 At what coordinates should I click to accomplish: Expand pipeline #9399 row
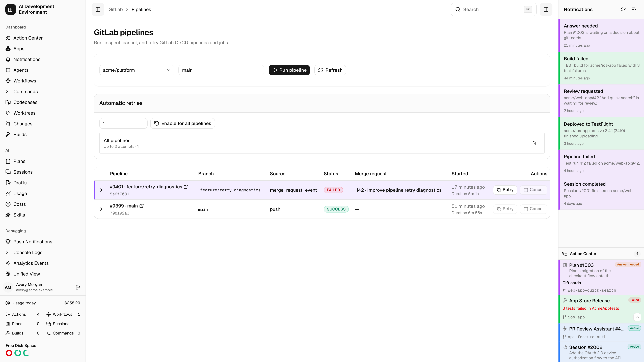point(101,209)
